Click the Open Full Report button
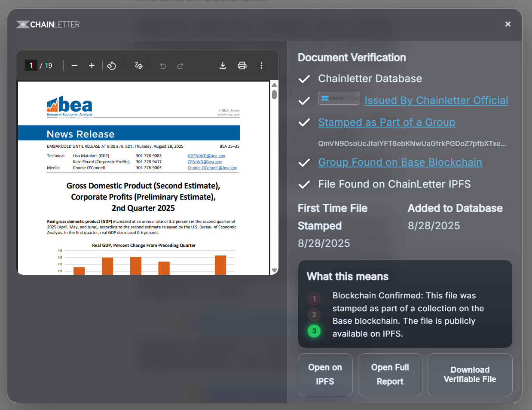 390,374
